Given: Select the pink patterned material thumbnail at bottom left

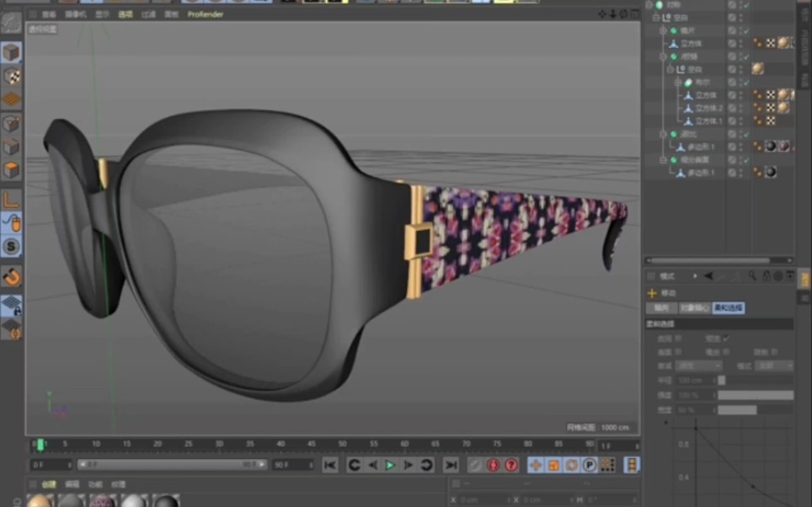Looking at the screenshot, I should [101, 500].
